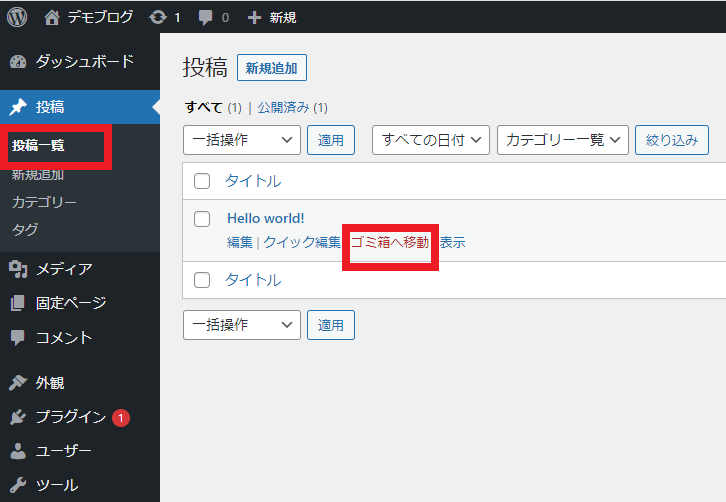726x502 pixels.
Task: Open the Hello world! post title
Action: coord(266,218)
